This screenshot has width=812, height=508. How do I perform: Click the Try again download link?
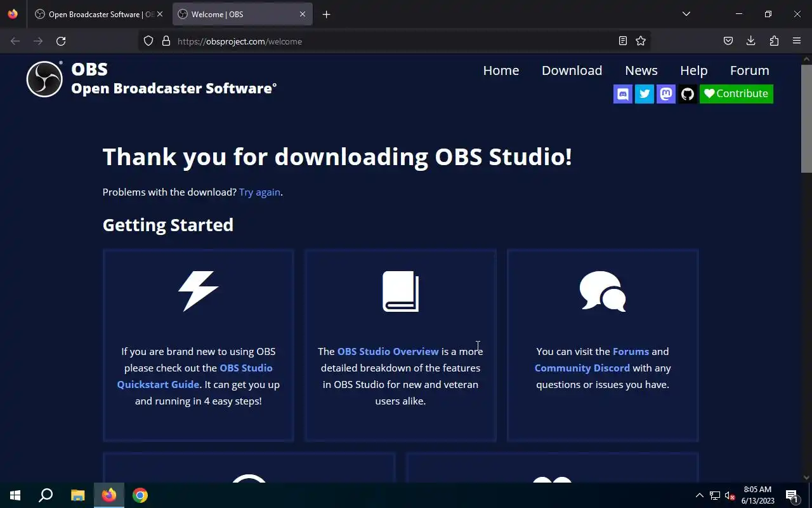[259, 192]
